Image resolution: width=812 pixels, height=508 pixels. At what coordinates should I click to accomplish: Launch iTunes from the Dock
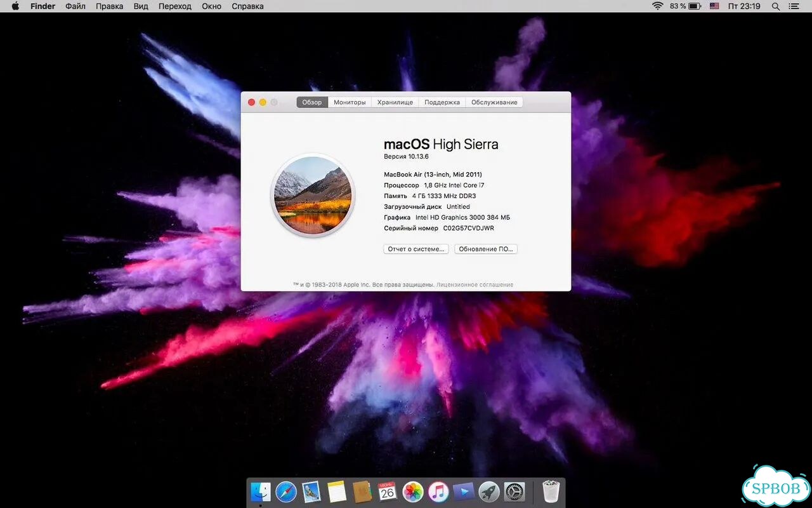(x=438, y=491)
